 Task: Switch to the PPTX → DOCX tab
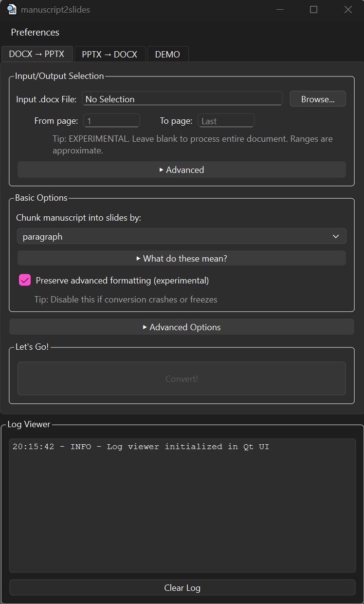(x=109, y=54)
